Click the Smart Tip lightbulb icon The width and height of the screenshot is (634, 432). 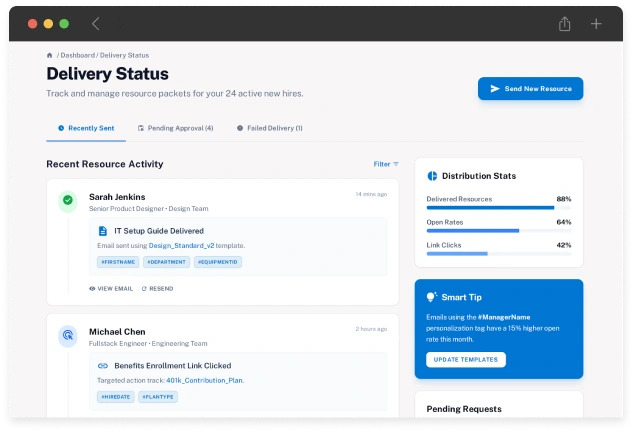(432, 297)
